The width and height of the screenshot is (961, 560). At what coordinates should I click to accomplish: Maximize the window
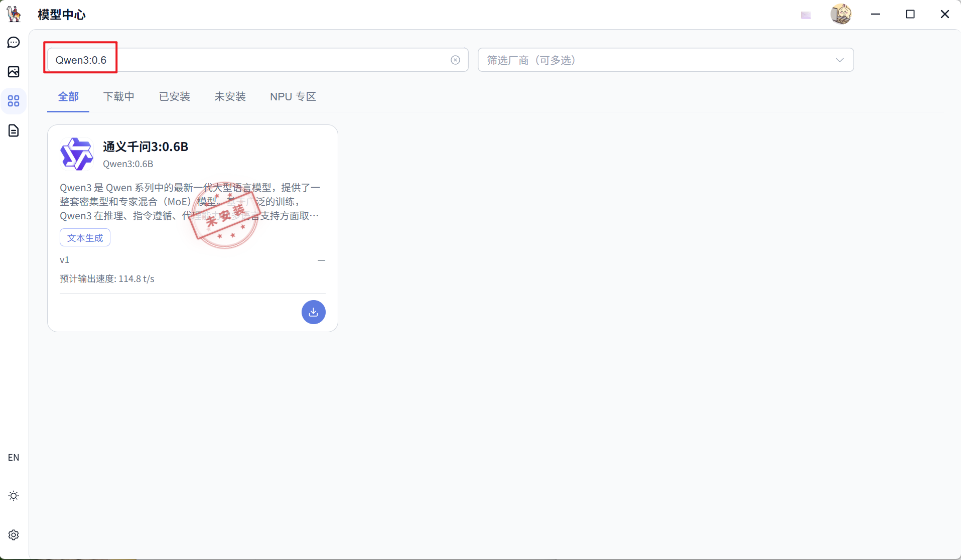pyautogui.click(x=910, y=14)
